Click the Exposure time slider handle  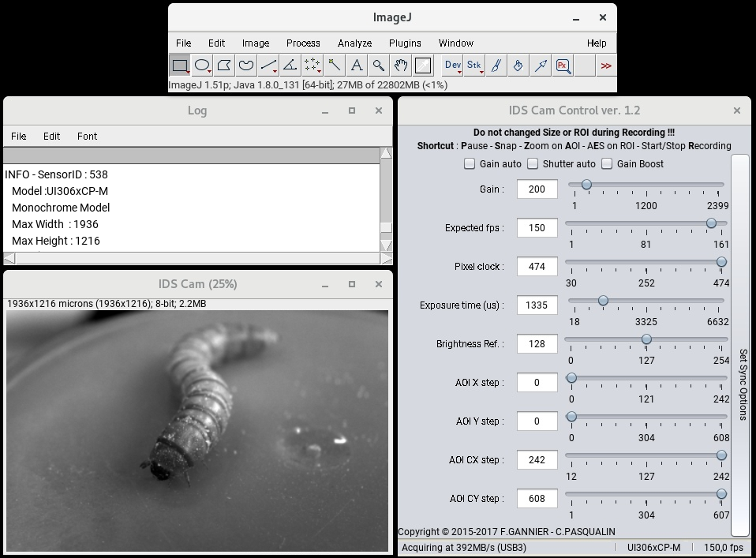[603, 301]
